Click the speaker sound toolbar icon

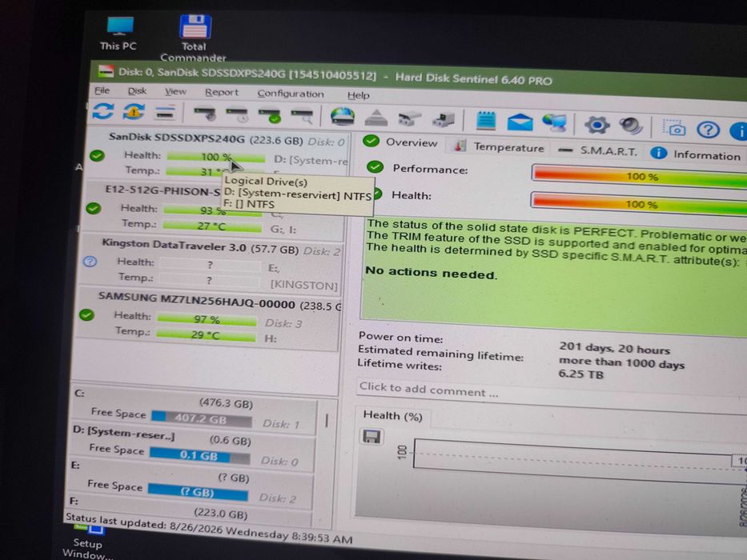[631, 126]
